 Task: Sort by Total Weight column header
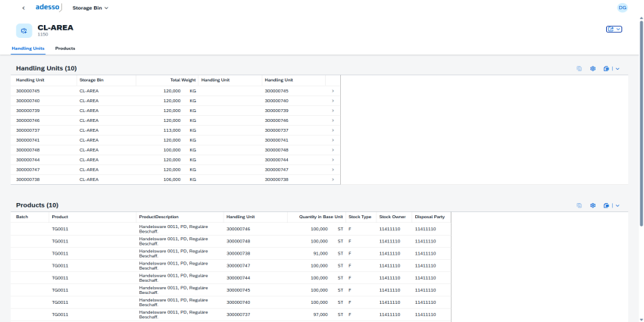click(x=183, y=80)
